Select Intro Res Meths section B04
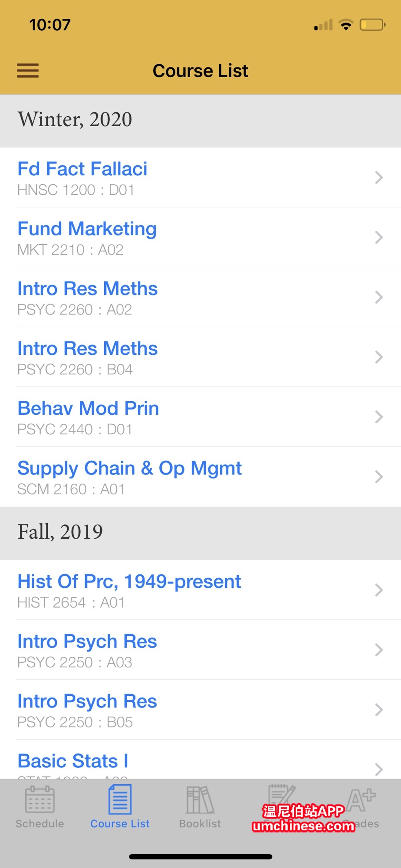The image size is (401, 868). click(87, 349)
